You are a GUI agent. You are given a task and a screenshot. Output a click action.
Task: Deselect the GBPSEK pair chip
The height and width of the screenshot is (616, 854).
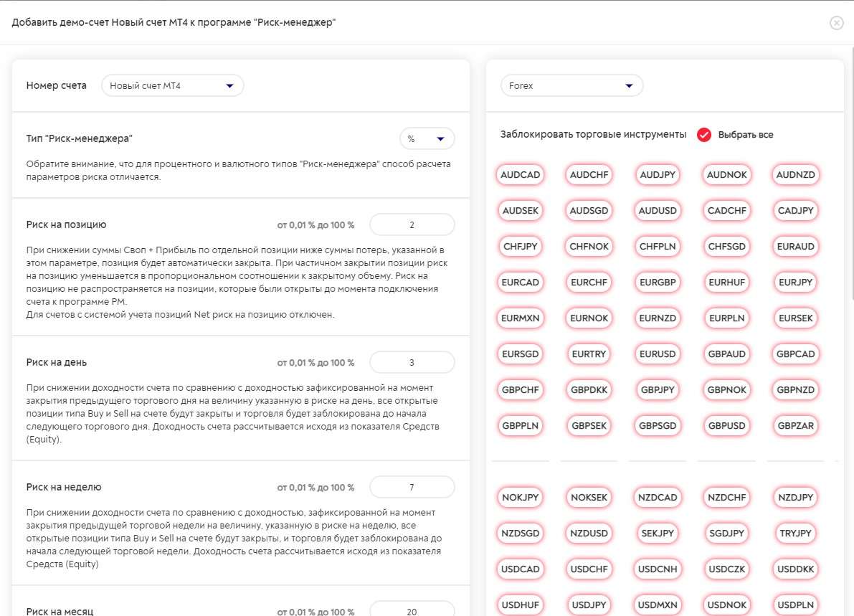tap(589, 427)
